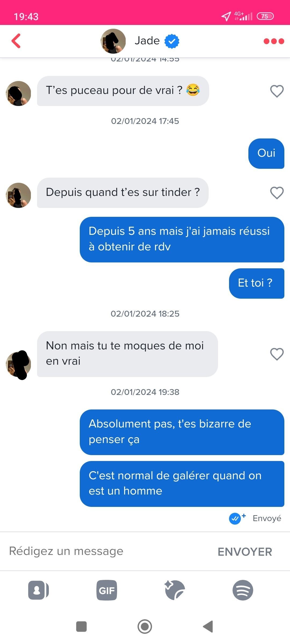Image resolution: width=290 pixels, height=644 pixels.
Task: Tap the ENVOYER send button
Action: coord(245,552)
